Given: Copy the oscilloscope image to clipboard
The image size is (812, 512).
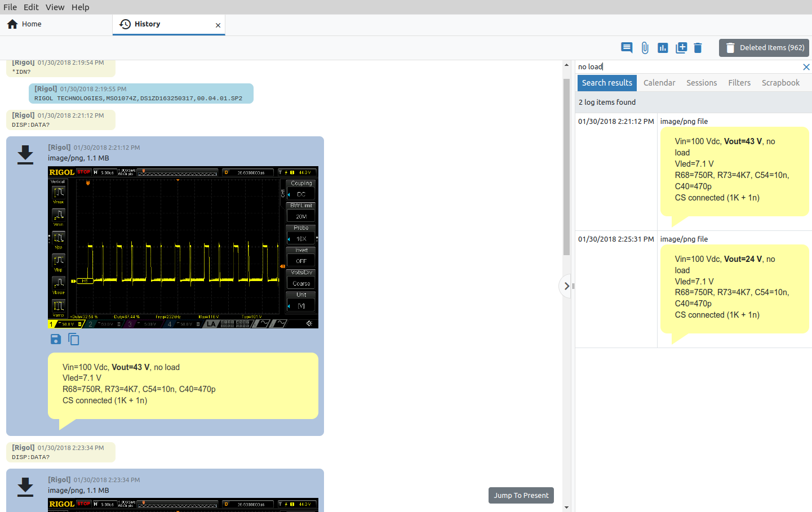Looking at the screenshot, I should (x=74, y=339).
